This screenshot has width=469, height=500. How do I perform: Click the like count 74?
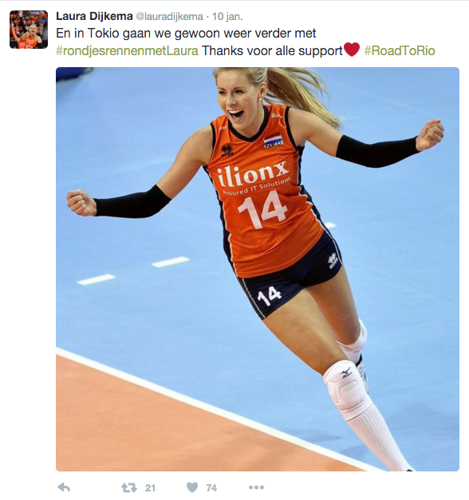(211, 488)
